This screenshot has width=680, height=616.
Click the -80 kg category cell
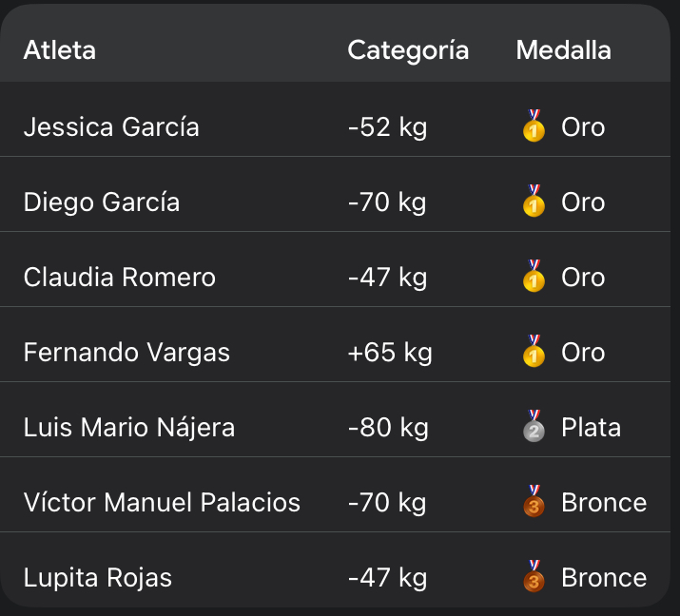pyautogui.click(x=387, y=428)
